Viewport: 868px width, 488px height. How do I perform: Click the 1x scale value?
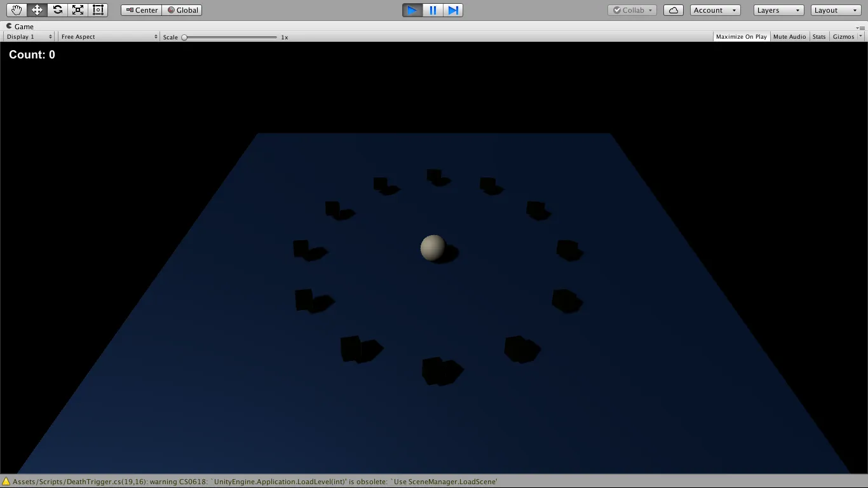coord(285,37)
